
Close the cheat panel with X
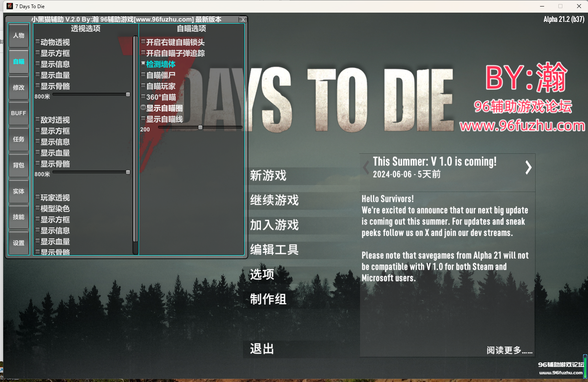[x=243, y=20]
